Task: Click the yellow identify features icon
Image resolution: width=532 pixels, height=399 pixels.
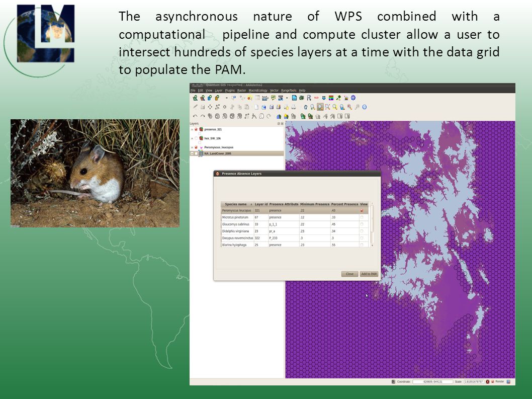Action: [250, 98]
